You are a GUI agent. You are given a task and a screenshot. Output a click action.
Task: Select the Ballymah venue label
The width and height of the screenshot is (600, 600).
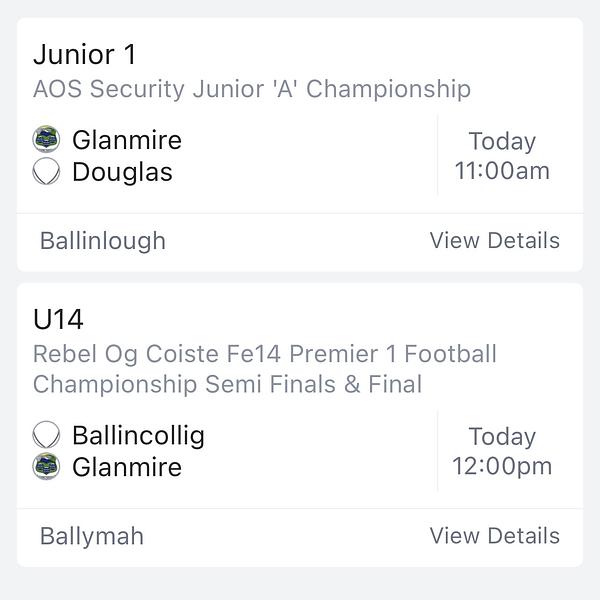click(92, 536)
